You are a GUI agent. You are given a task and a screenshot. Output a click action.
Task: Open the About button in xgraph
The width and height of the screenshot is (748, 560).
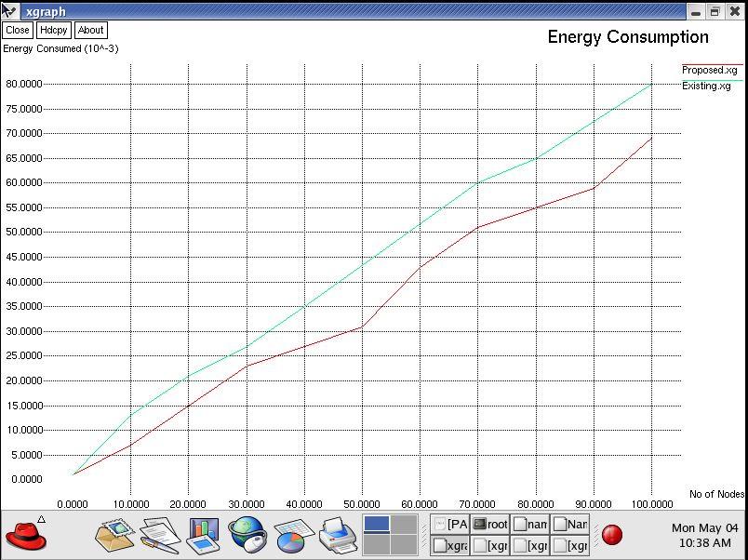(90, 30)
